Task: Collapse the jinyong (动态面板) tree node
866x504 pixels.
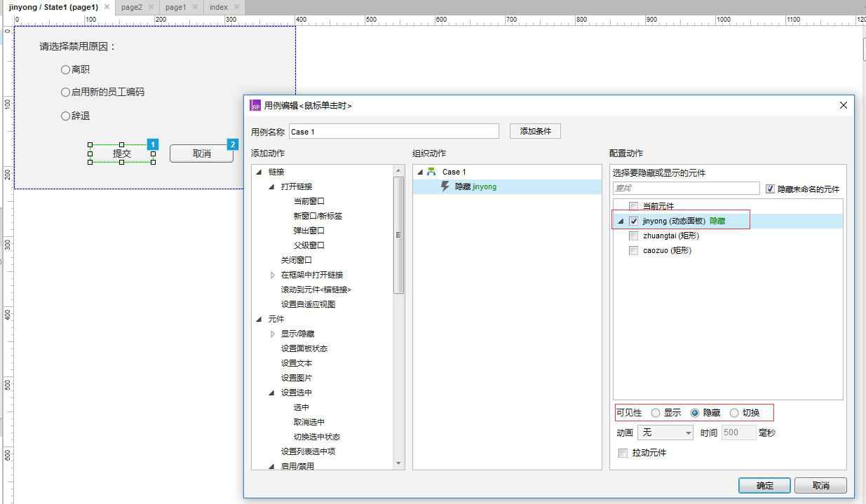Action: [x=620, y=221]
